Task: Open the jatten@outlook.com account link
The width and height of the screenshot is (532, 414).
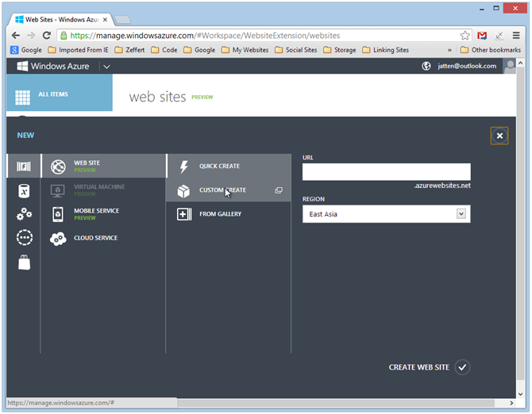Action: click(x=467, y=66)
